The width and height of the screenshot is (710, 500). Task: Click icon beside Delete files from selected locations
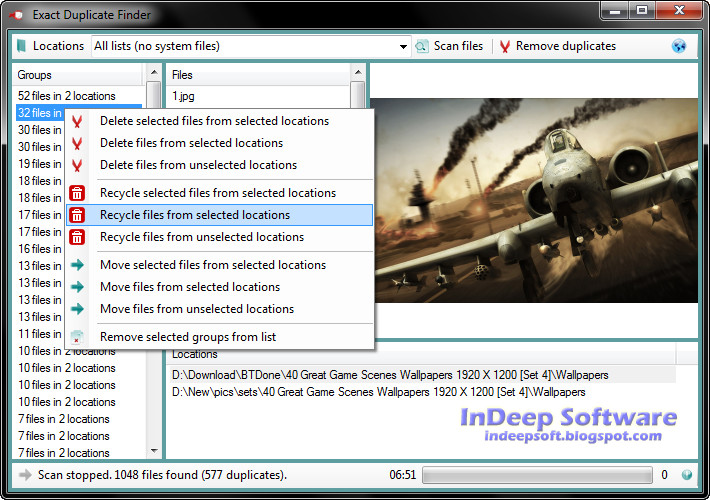(x=77, y=143)
